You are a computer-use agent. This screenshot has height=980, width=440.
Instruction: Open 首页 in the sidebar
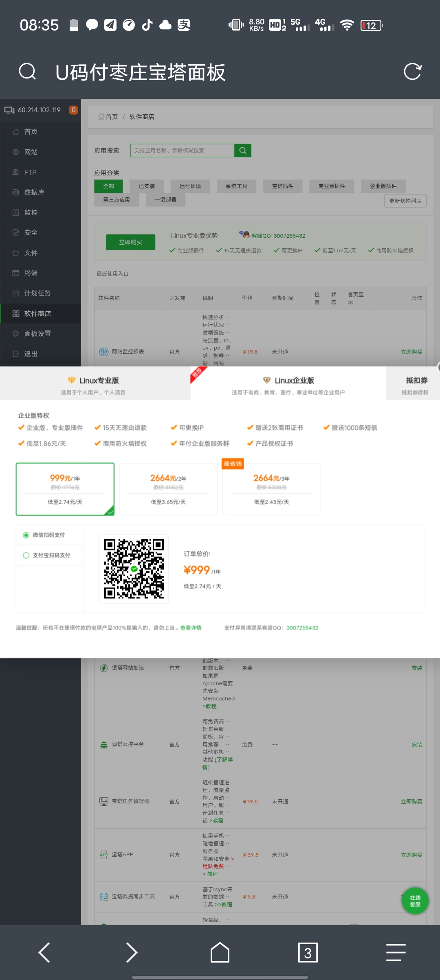coord(41,131)
